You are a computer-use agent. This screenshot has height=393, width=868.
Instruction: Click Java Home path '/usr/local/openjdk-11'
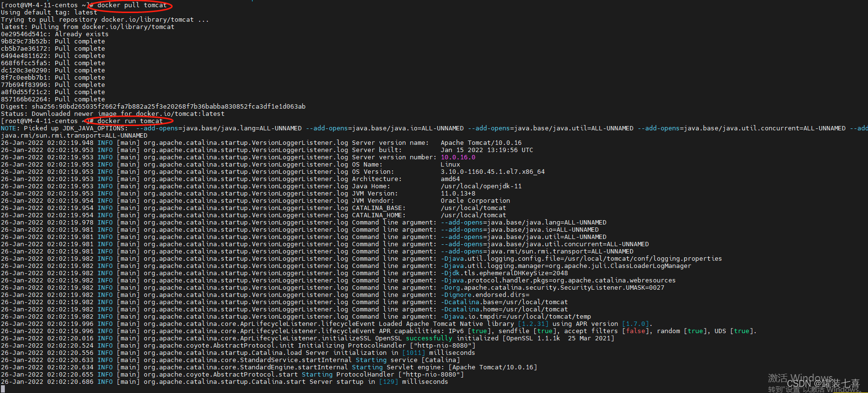click(x=481, y=186)
